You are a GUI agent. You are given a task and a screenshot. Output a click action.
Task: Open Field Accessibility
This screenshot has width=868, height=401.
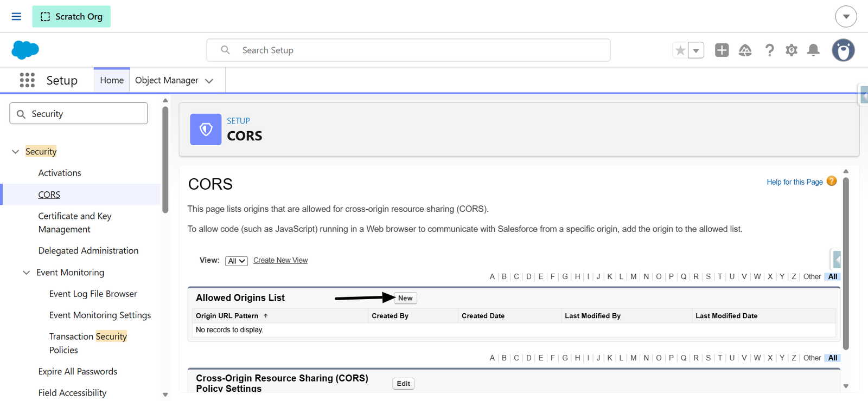point(72,392)
